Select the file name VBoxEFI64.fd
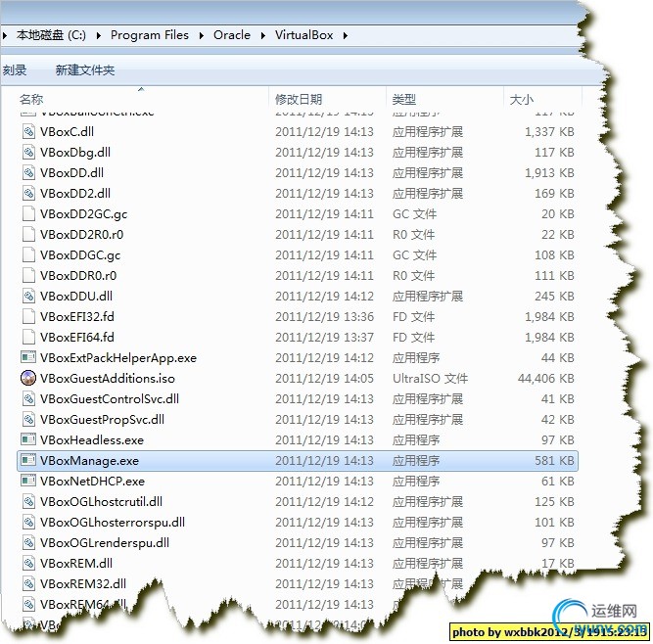The image size is (653, 644). [77, 338]
